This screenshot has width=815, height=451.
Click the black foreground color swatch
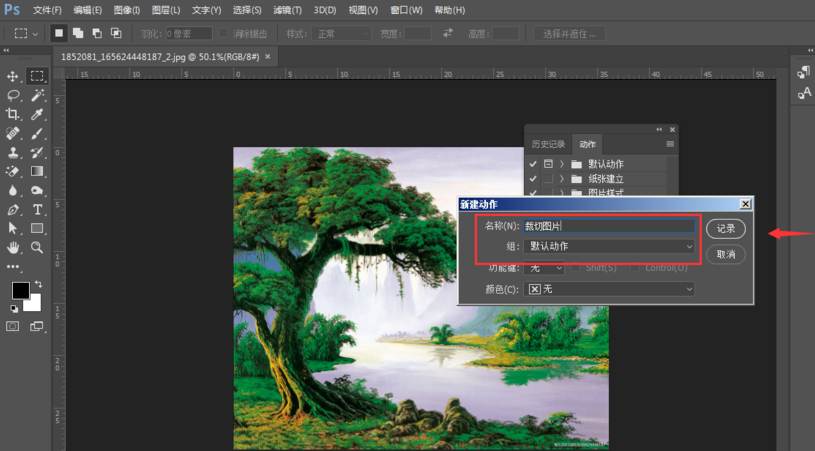tap(20, 291)
